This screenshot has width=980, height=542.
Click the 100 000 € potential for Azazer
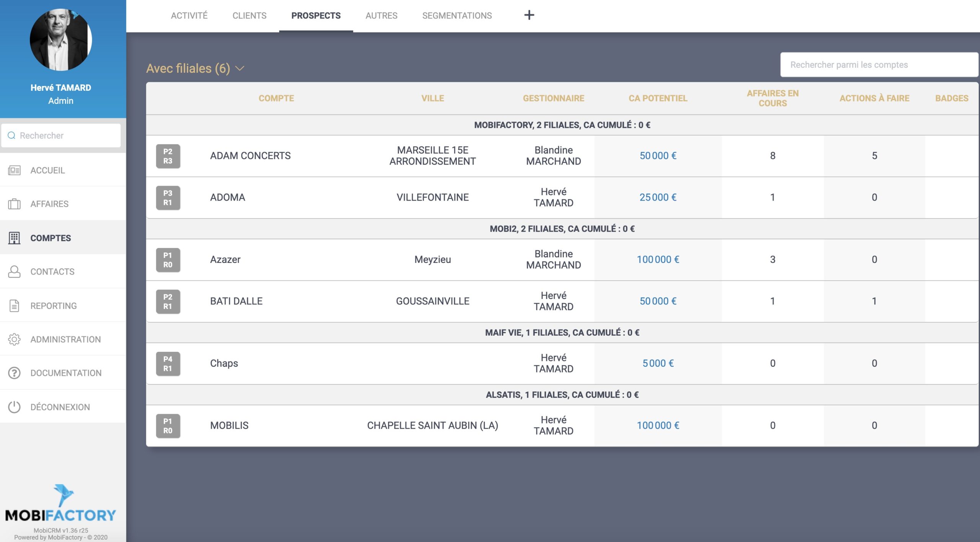pyautogui.click(x=658, y=260)
